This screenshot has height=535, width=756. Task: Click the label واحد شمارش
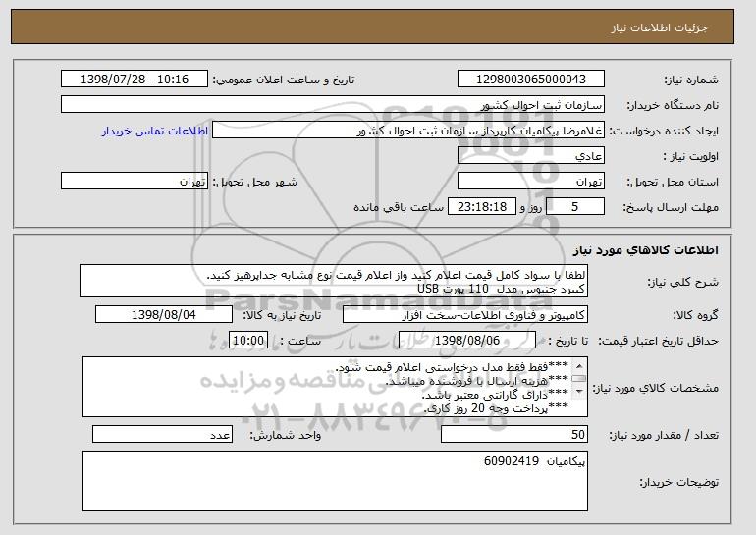click(286, 435)
